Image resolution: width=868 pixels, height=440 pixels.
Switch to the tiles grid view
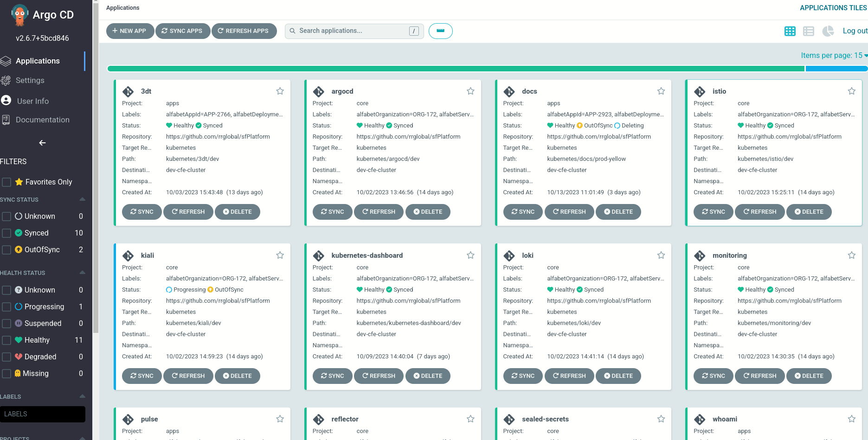click(790, 31)
